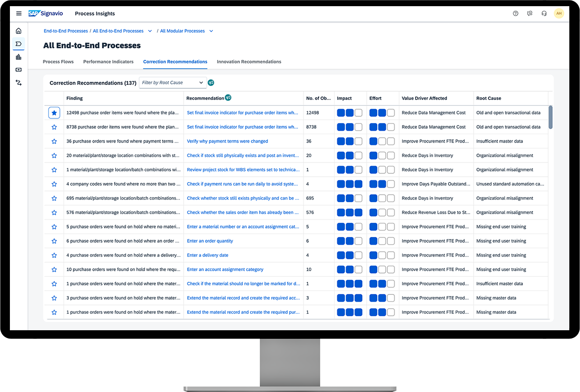Screen dimensions: 580x392
Task: Select the journeys icon at sidebar bottom
Action: (19, 83)
